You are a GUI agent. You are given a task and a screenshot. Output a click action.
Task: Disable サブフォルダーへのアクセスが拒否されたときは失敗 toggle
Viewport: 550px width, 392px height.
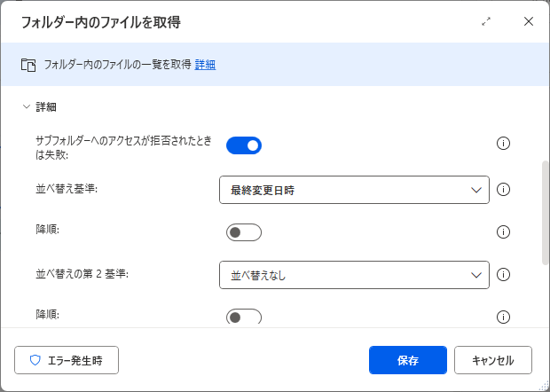(244, 145)
